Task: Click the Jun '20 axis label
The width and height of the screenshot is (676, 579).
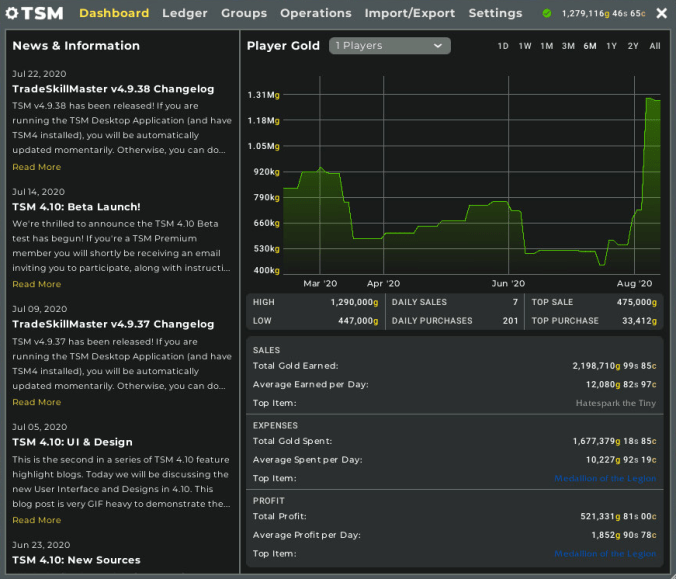Action: [x=508, y=284]
